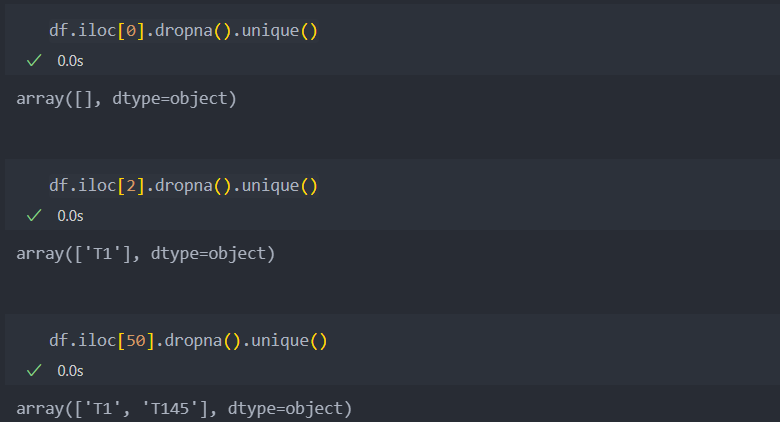Click the word dropna in the iloc[0] cell
Viewport: 780px width, 422px height.
[x=184, y=31]
